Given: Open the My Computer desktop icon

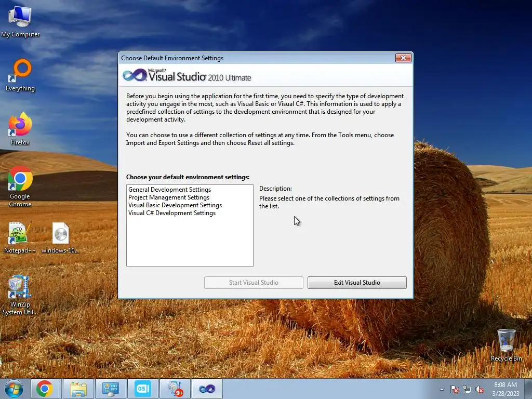Looking at the screenshot, I should pyautogui.click(x=20, y=22).
